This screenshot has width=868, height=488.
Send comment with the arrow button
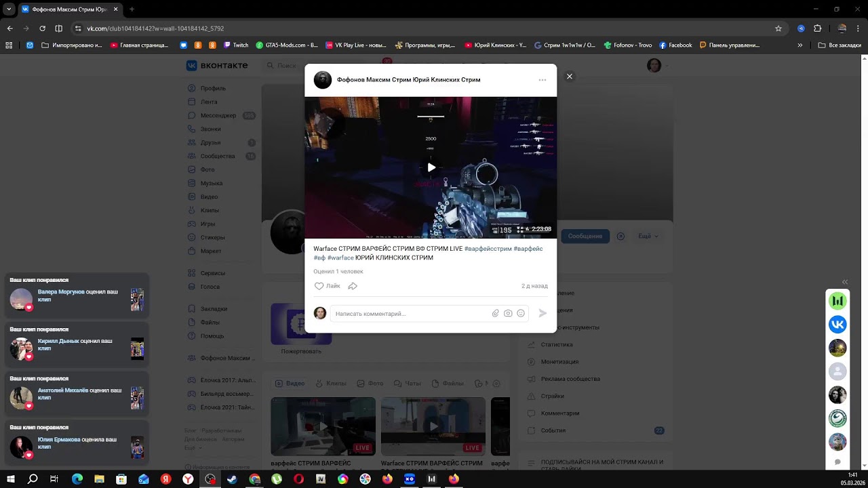click(x=542, y=313)
